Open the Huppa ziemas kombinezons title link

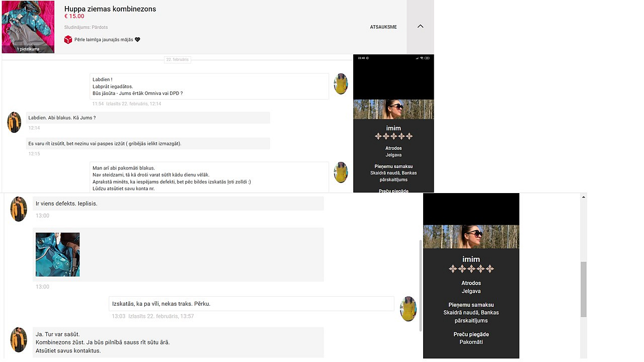tap(110, 9)
